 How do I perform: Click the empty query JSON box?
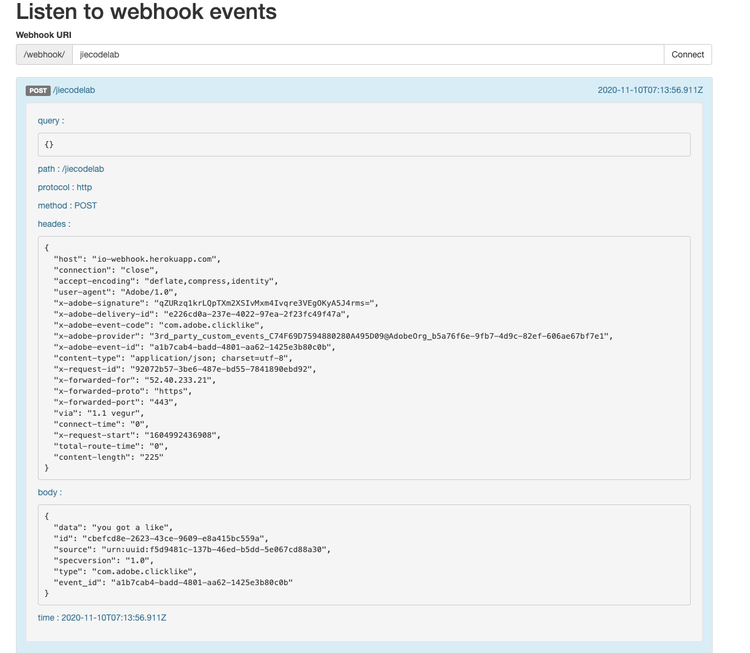click(x=364, y=145)
